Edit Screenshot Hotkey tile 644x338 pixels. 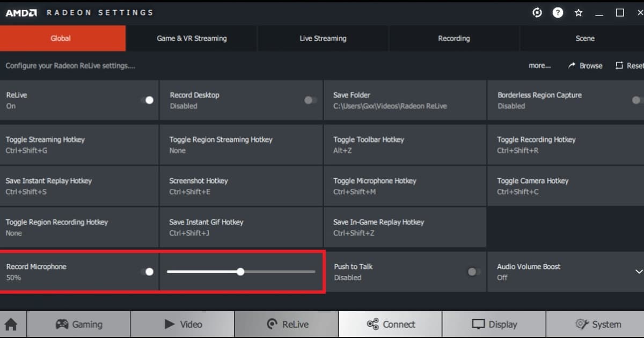point(241,186)
